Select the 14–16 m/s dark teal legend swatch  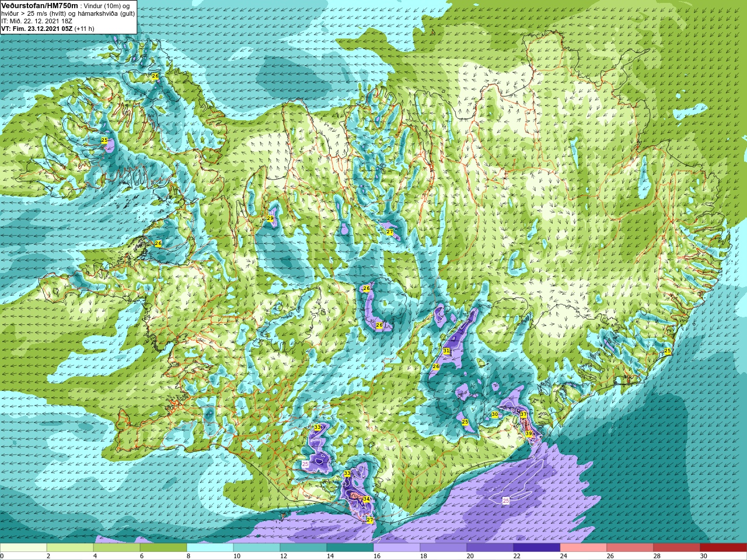tap(350, 547)
